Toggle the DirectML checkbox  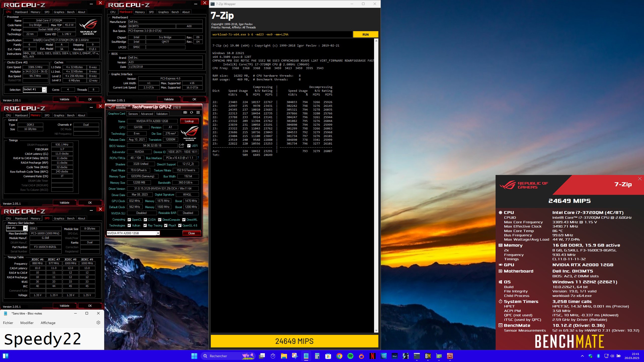(184, 219)
